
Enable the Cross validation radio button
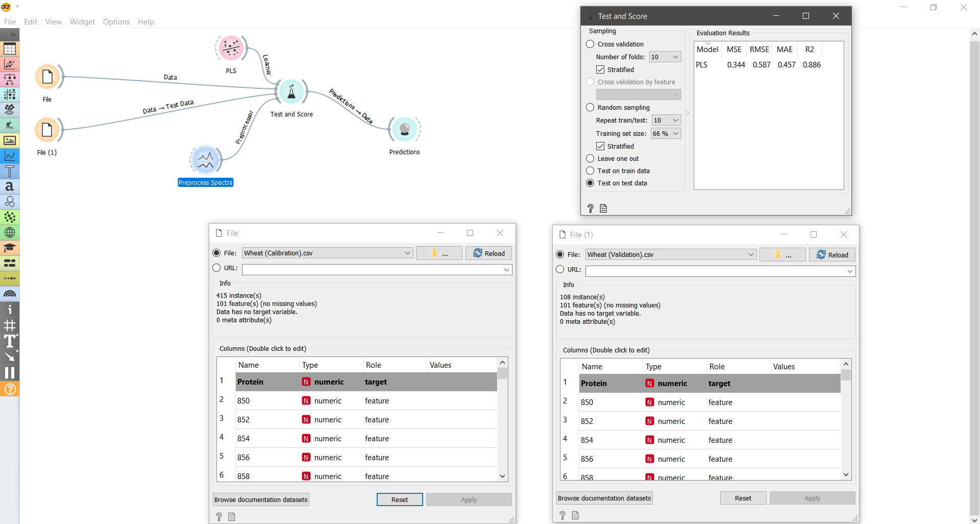point(590,44)
